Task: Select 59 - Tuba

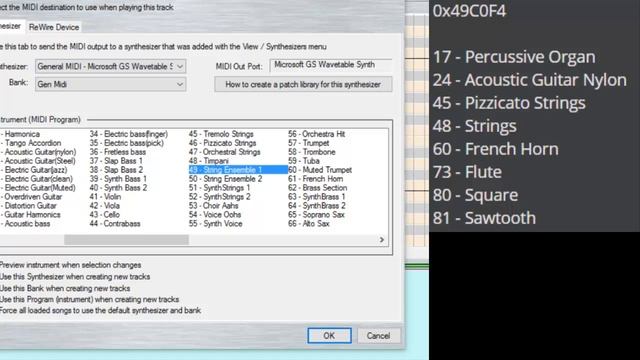Action: coord(304,161)
